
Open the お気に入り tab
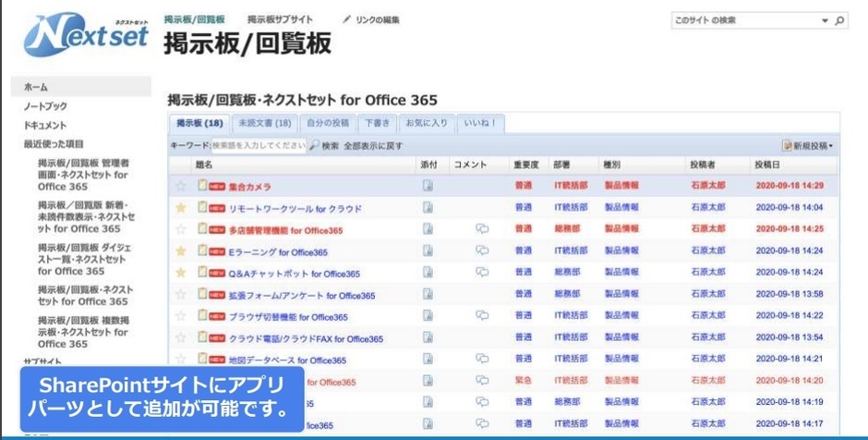[427, 123]
